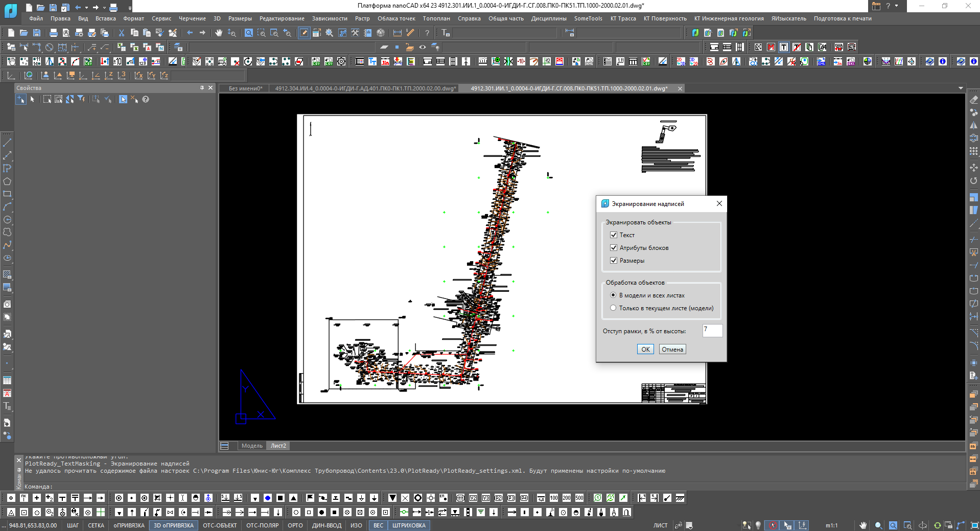Click the Save file icon in toolbar
The height and width of the screenshot is (531, 980).
coord(36,33)
